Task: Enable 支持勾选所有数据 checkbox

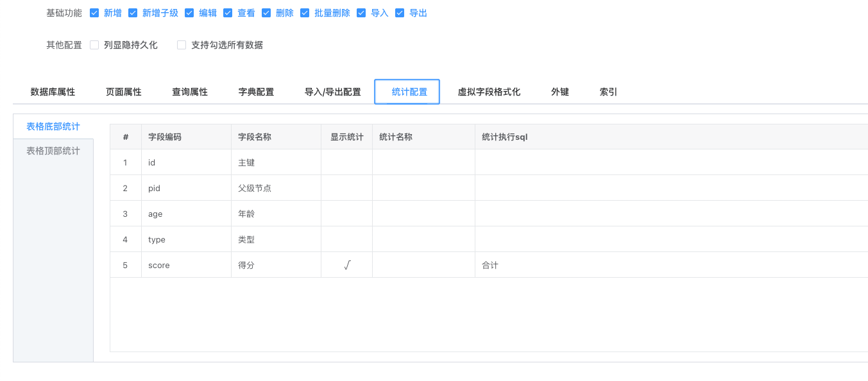Action: pyautogui.click(x=182, y=45)
